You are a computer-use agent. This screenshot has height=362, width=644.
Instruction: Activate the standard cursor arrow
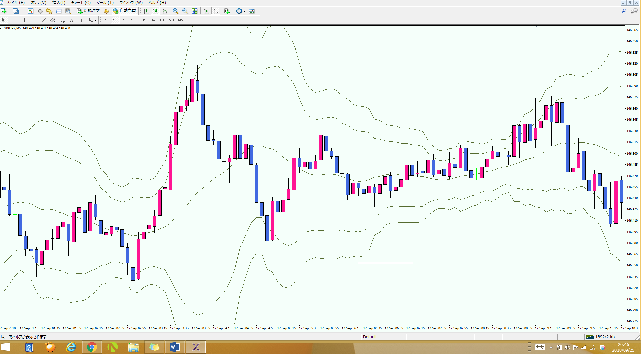pos(4,20)
